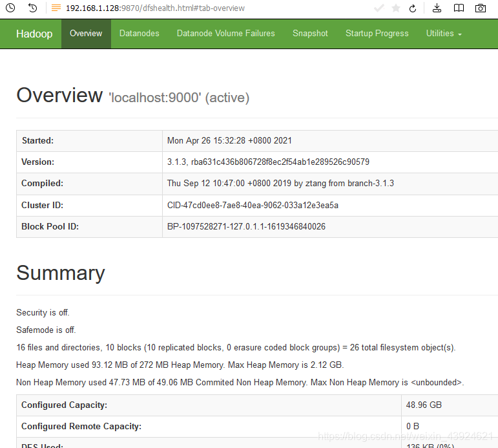Open the Datanodes tab
The image size is (498, 448).
tap(139, 34)
